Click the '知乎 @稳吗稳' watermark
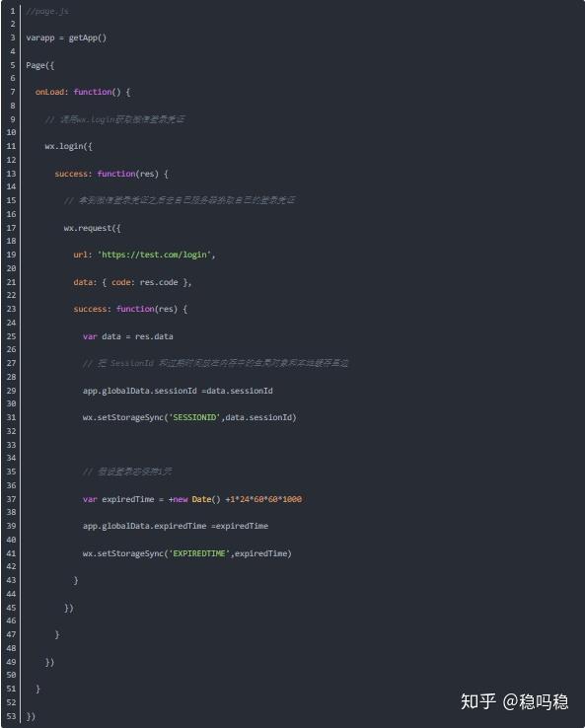This screenshot has width=585, height=728. point(514,701)
